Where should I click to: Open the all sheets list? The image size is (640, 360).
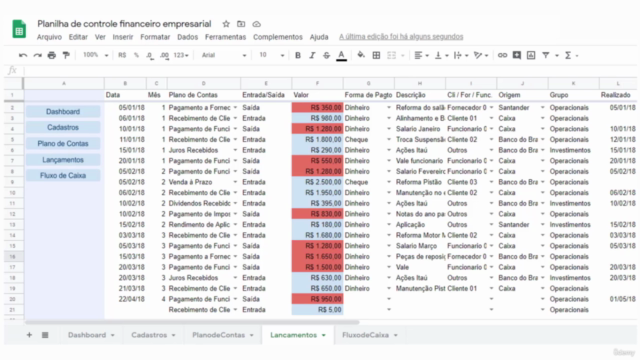pyautogui.click(x=45, y=335)
